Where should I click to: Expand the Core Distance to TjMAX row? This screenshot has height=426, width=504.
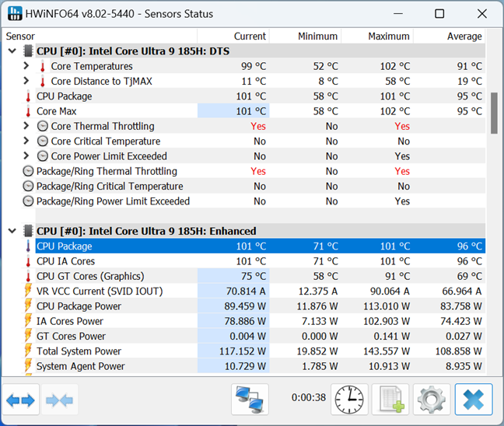point(26,81)
